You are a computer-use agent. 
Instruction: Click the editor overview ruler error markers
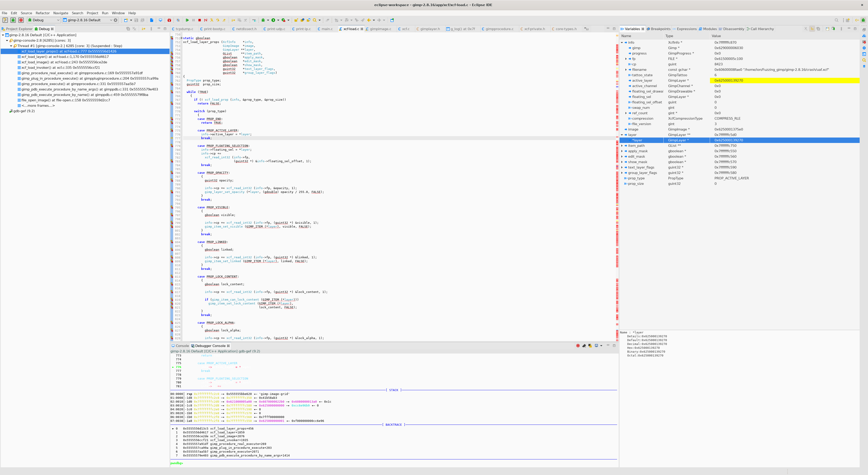coord(617,188)
